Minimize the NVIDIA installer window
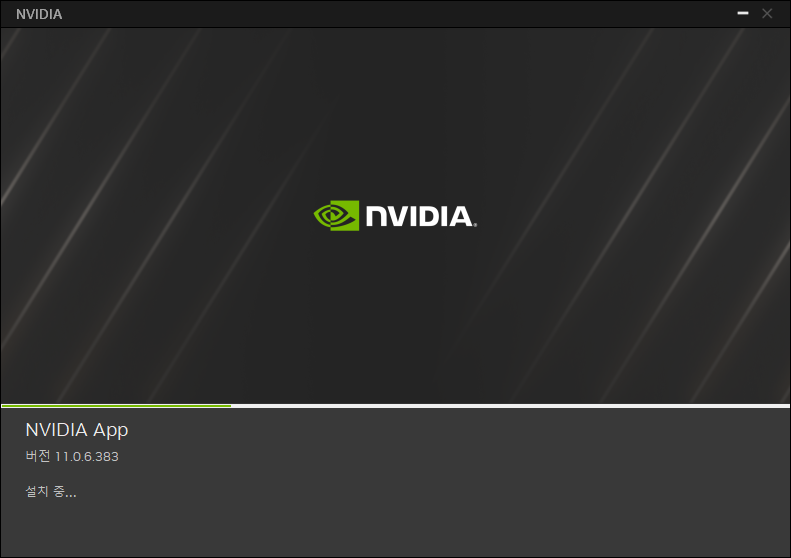791x558 pixels. 743,13
